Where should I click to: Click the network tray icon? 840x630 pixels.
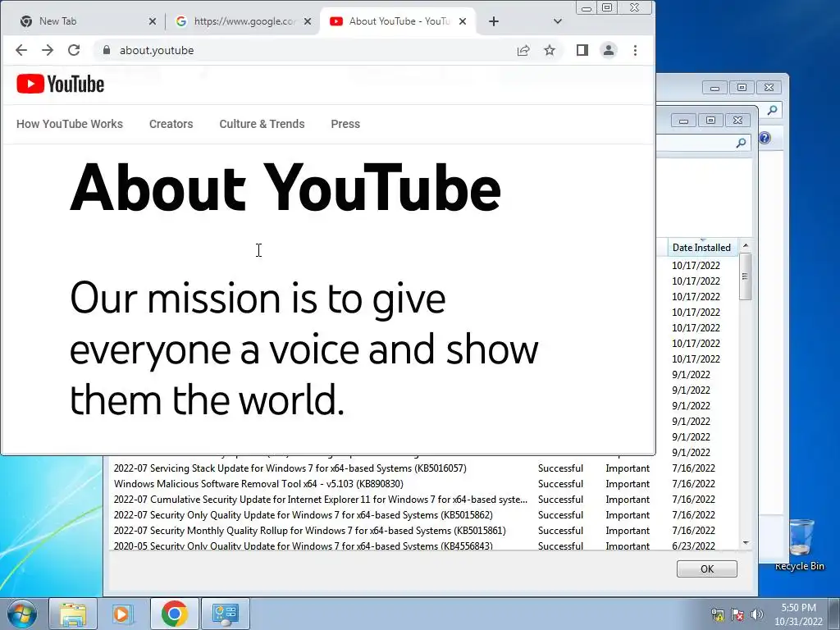click(x=718, y=614)
